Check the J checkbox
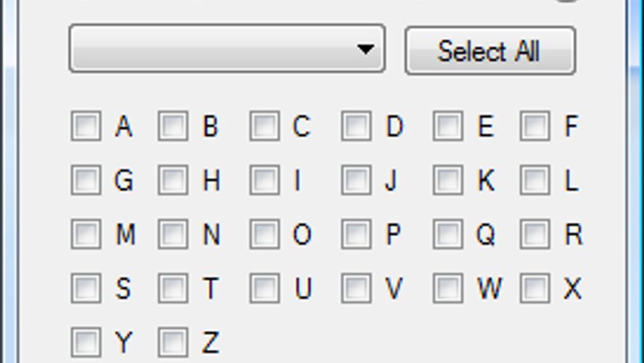Image resolution: width=644 pixels, height=363 pixels. pos(356,180)
